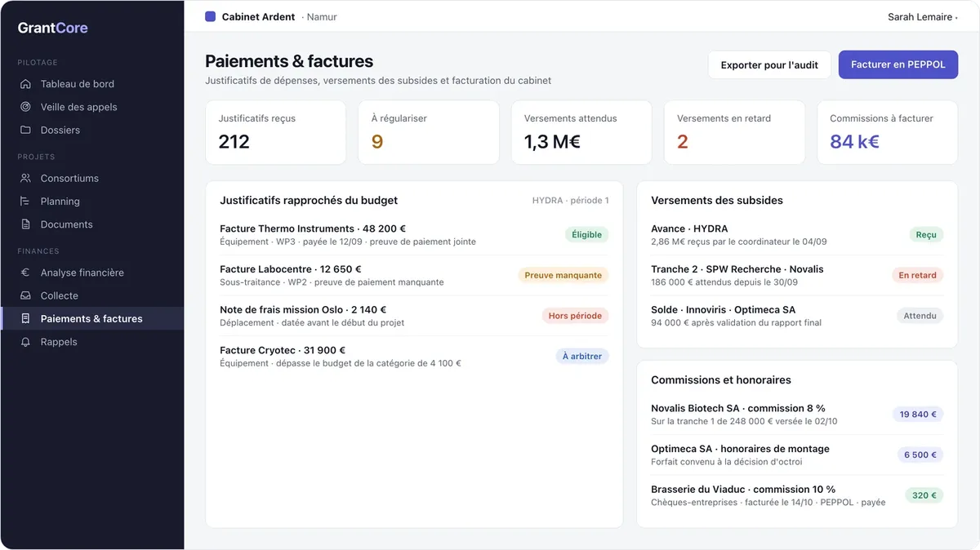Screen dimensions: 980x550
Task: Click the 6 500 € amount badge
Action: pos(920,455)
